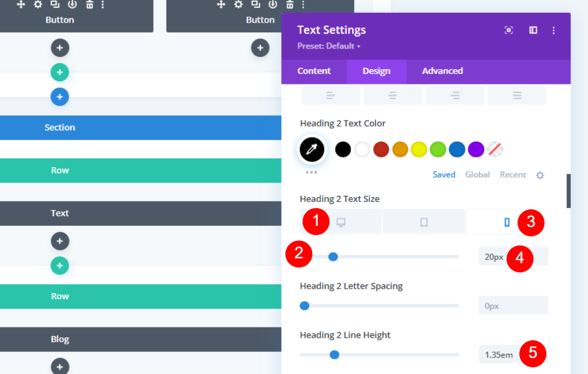Switch to the Advanced tab

[442, 71]
